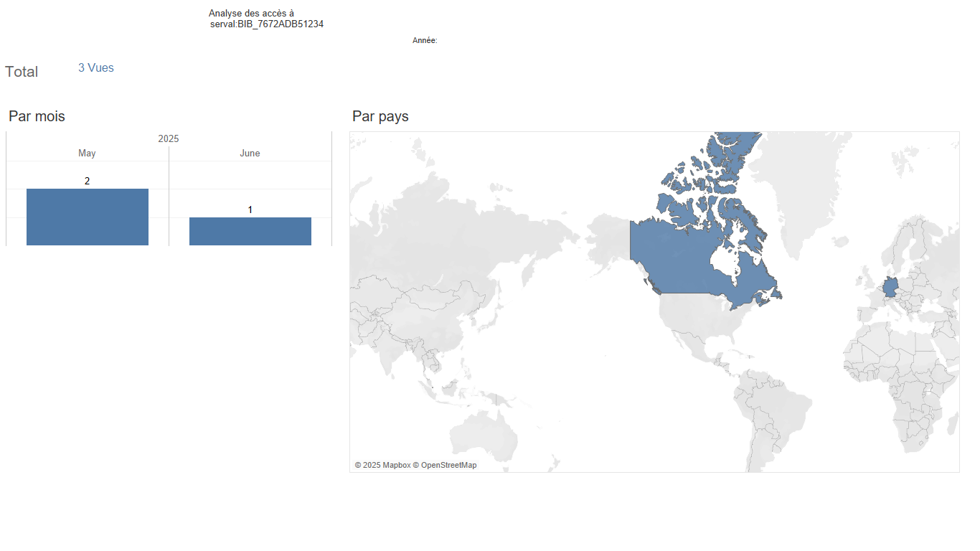The height and width of the screenshot is (551, 980).
Task: Click the 'Analyse des accès à' title
Action: pyautogui.click(x=251, y=14)
